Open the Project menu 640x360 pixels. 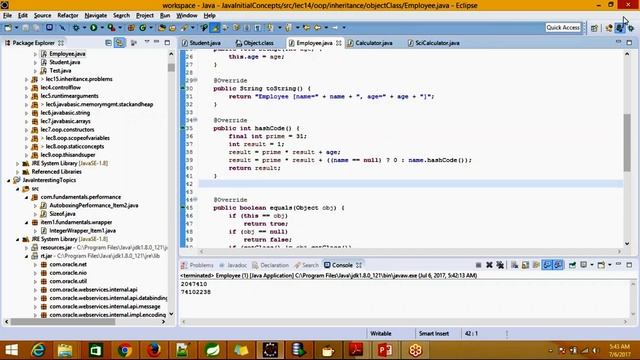point(144,16)
